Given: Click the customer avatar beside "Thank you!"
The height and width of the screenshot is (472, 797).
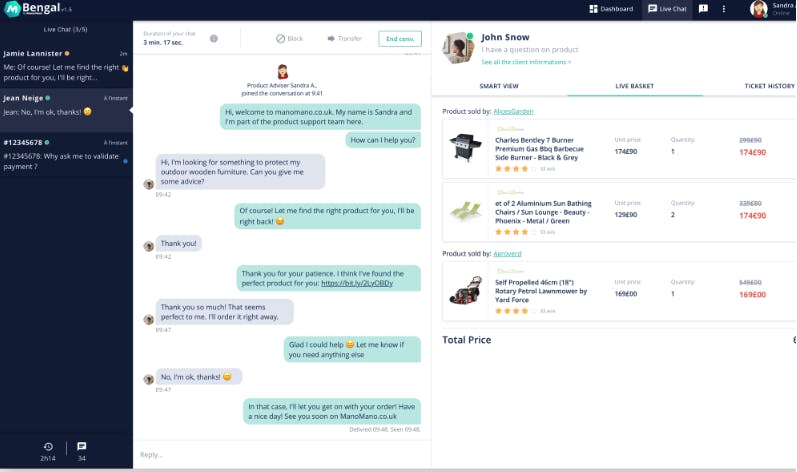Looking at the screenshot, I should coord(148,246).
